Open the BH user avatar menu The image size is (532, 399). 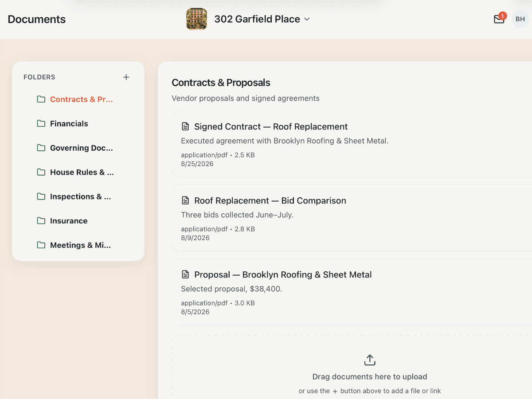pyautogui.click(x=520, y=19)
